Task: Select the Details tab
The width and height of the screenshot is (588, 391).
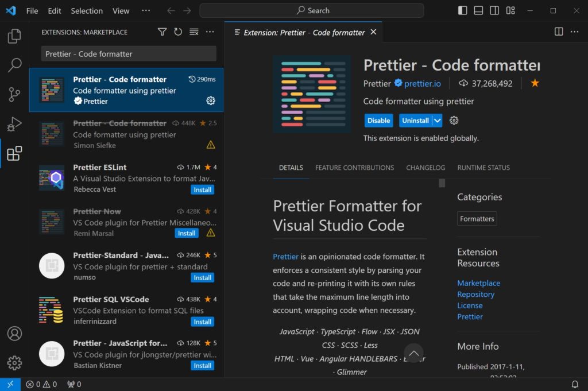Action: (291, 168)
